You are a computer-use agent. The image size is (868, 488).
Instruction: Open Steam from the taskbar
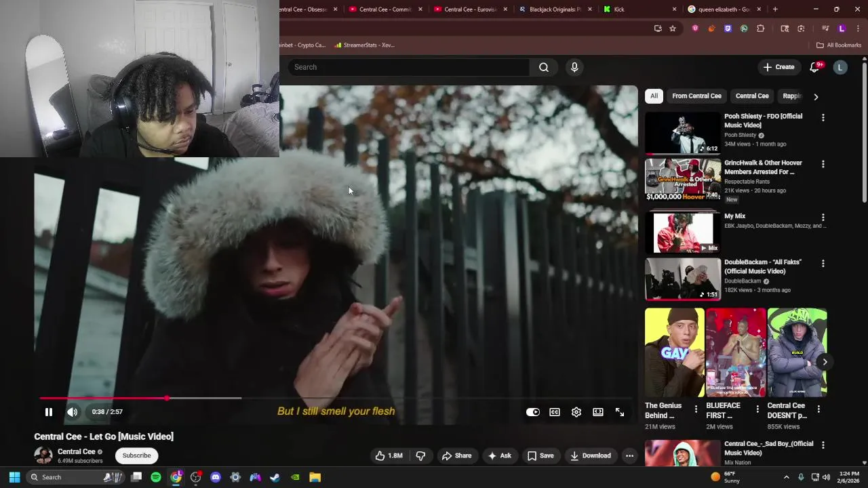click(275, 477)
